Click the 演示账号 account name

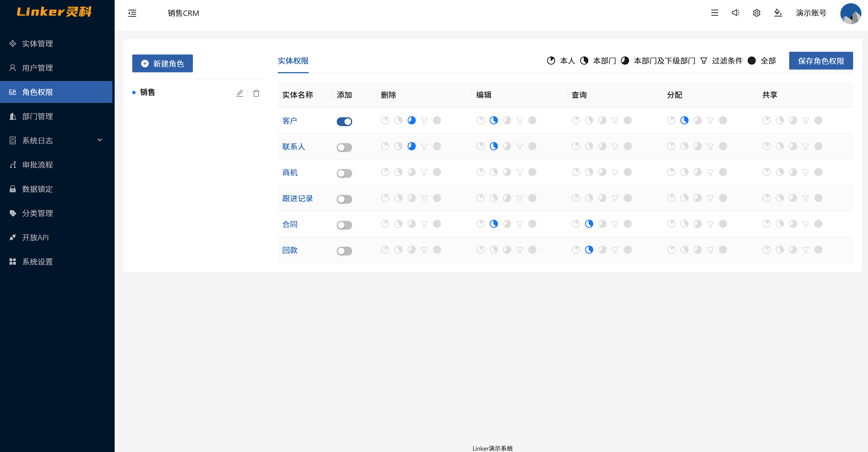click(x=811, y=13)
